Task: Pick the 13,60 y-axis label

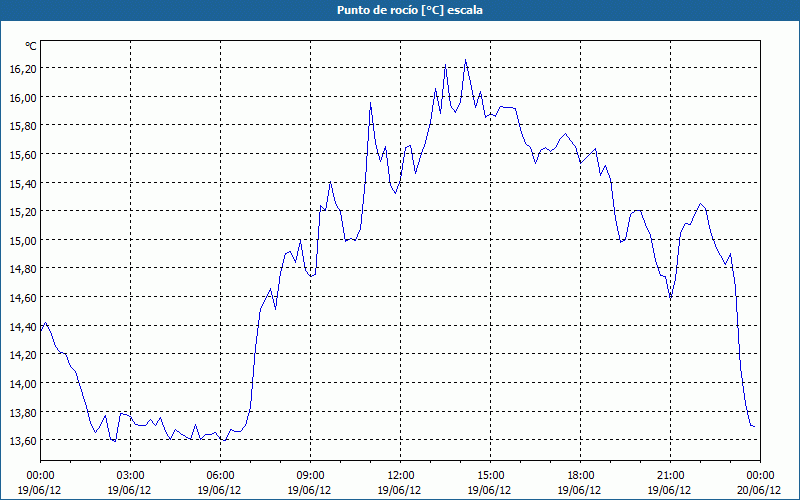Action: click(23, 441)
